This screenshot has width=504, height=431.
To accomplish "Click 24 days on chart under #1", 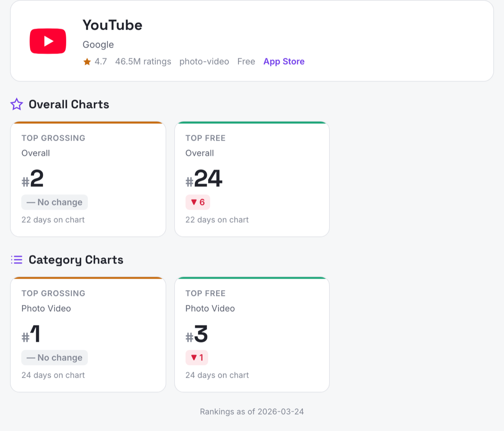I will (53, 375).
